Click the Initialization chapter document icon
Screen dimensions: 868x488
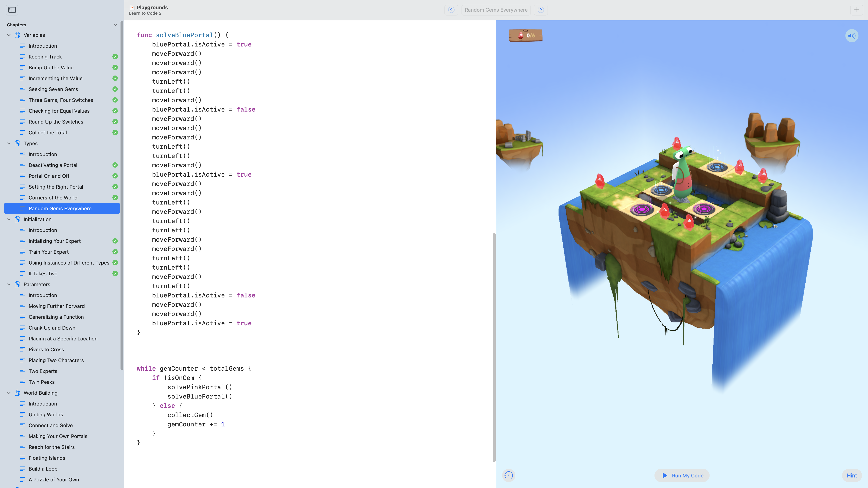click(x=17, y=219)
